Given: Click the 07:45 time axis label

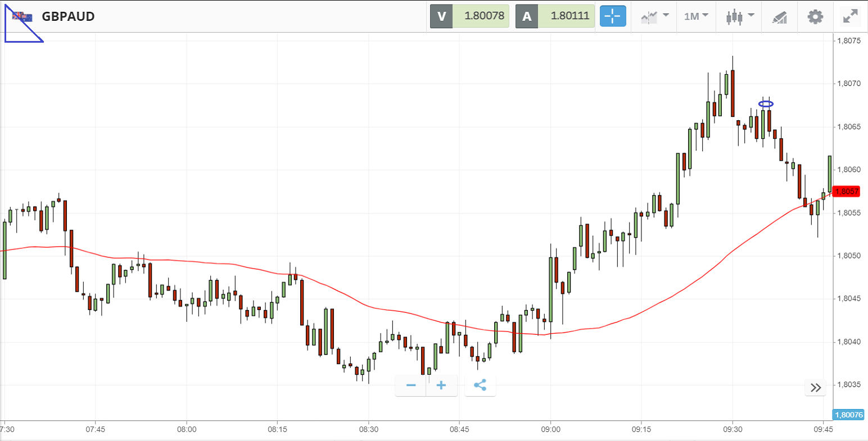Looking at the screenshot, I should (96, 429).
